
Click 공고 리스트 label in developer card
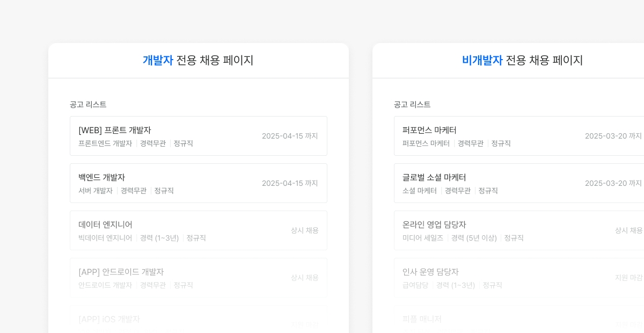point(88,104)
